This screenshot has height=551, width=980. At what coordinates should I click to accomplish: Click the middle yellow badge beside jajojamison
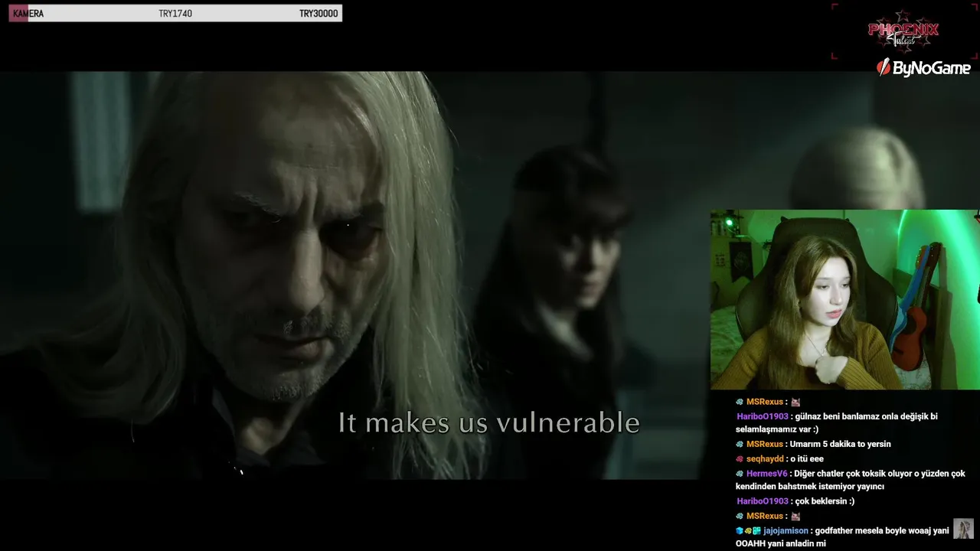[x=748, y=530]
